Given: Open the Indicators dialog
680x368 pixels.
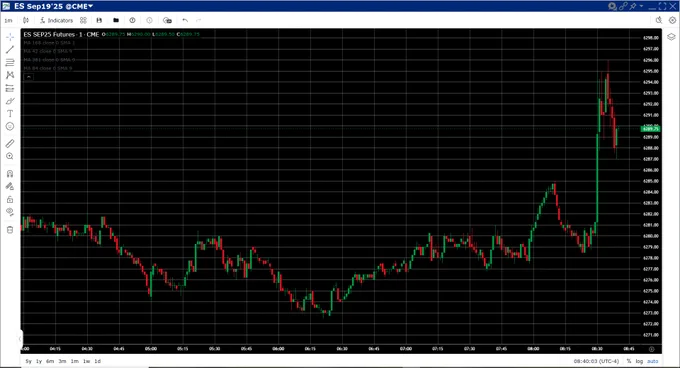Looking at the screenshot, I should pyautogui.click(x=56, y=20).
